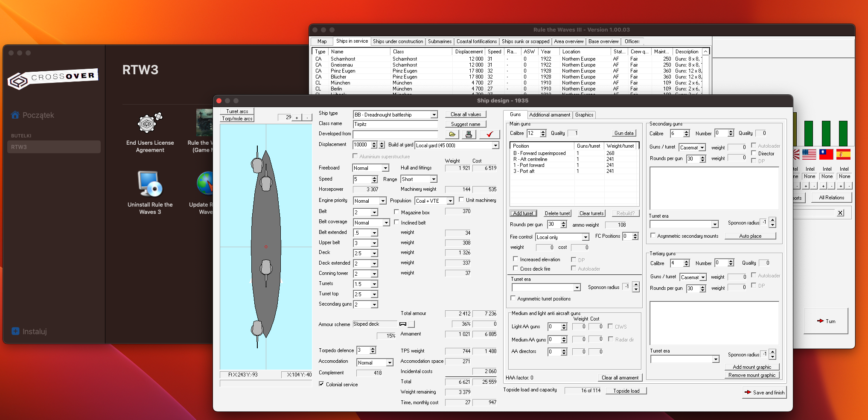Screen dimensions: 868x420
Task: Zoom in ship view with plus button
Action: pos(297,117)
